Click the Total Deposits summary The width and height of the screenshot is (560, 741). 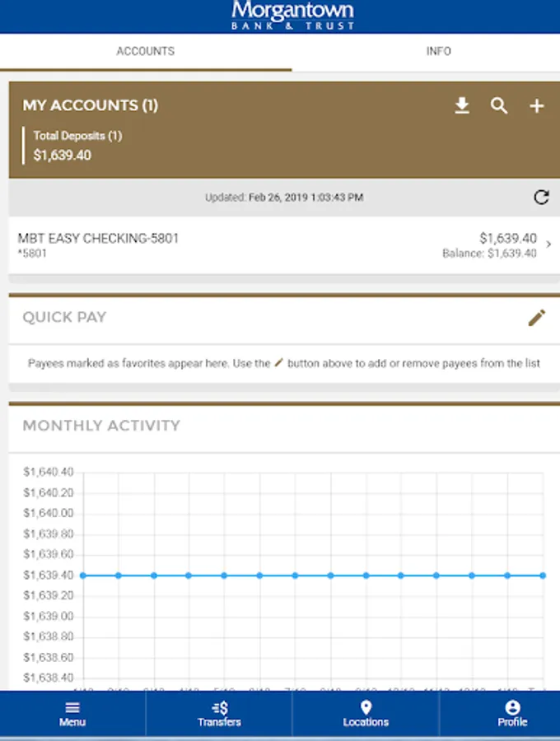click(78, 145)
